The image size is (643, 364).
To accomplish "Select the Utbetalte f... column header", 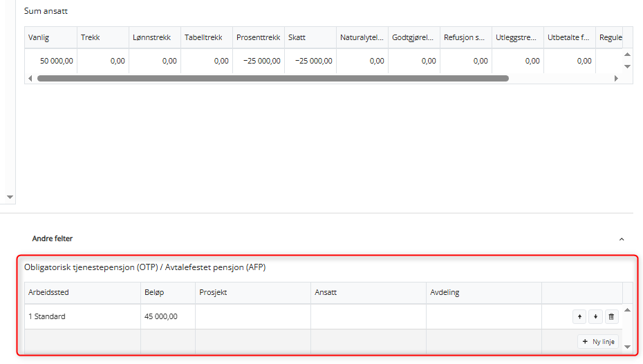I will tap(570, 38).
